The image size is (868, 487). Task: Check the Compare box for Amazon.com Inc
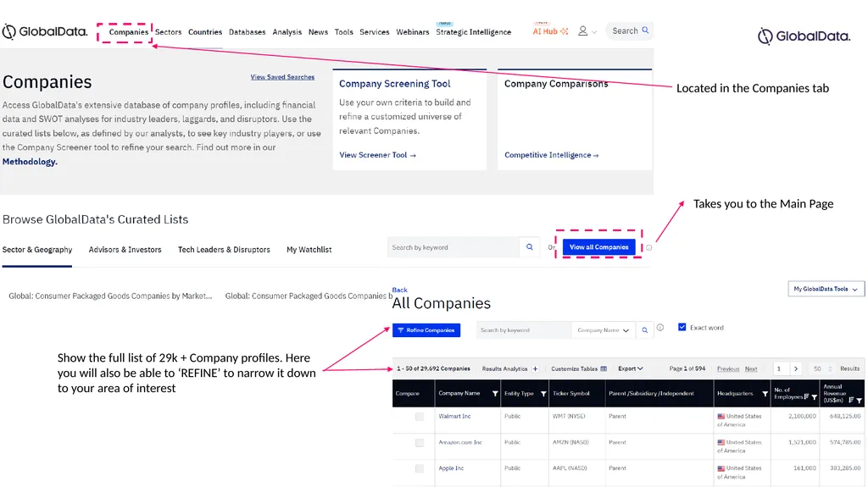pos(420,443)
